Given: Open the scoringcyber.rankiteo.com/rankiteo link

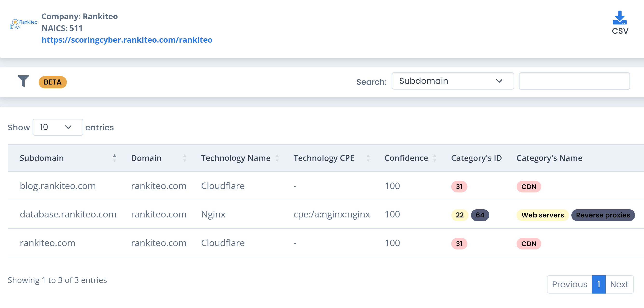Looking at the screenshot, I should 127,40.
